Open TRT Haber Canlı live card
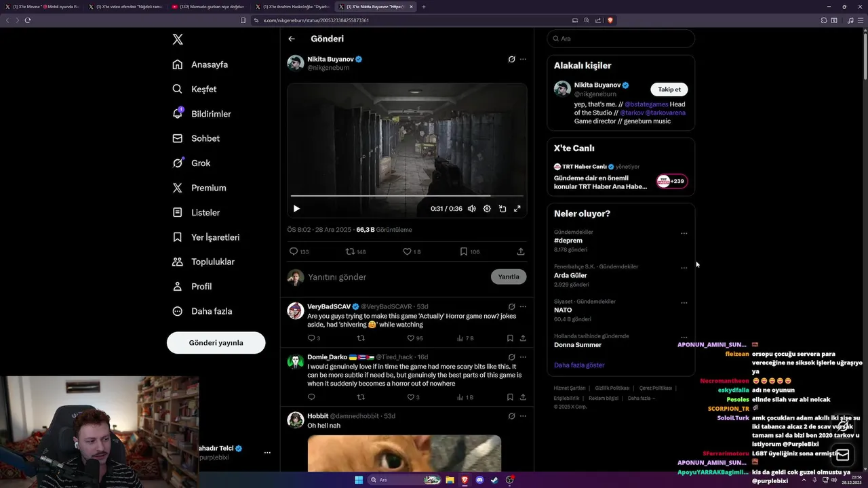The height and width of the screenshot is (488, 868). pos(620,177)
